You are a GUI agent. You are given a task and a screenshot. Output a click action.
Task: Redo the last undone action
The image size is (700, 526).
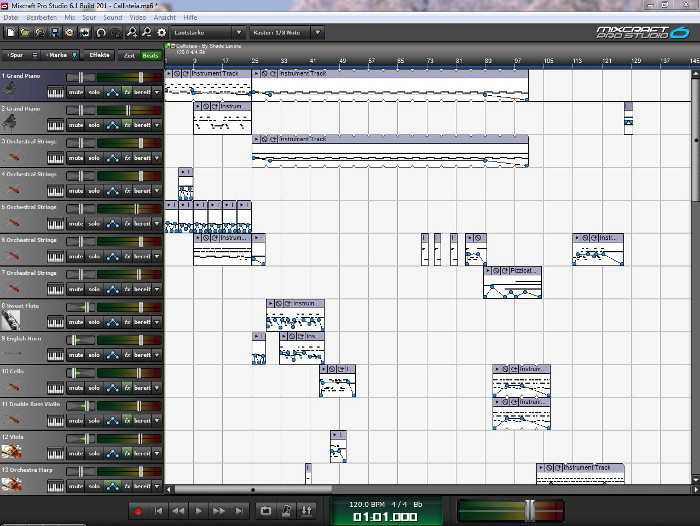pyautogui.click(x=116, y=33)
